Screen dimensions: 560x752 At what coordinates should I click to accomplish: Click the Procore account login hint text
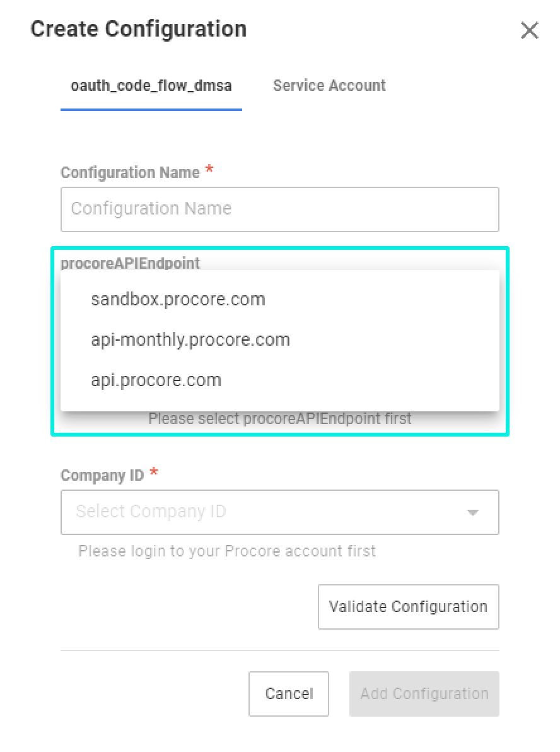(x=227, y=551)
